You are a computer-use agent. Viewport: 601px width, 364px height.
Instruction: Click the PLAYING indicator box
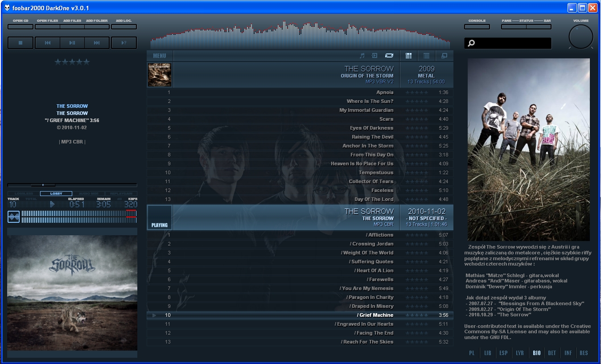[x=160, y=217]
